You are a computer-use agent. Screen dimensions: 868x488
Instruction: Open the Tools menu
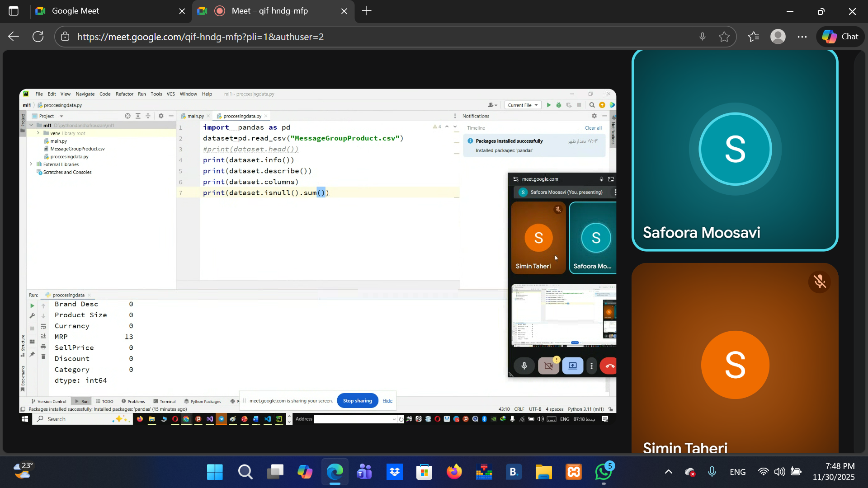[156, 94]
